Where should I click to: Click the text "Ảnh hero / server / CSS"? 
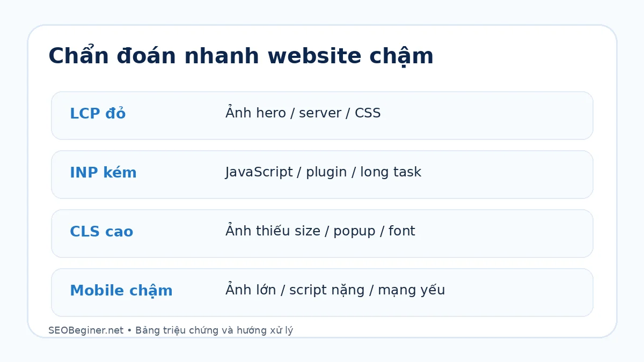pyautogui.click(x=303, y=113)
